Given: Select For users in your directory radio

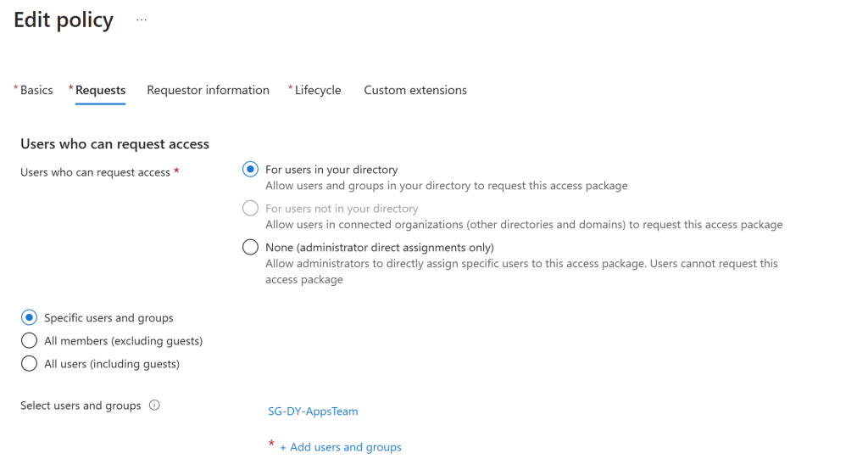Looking at the screenshot, I should pos(250,170).
